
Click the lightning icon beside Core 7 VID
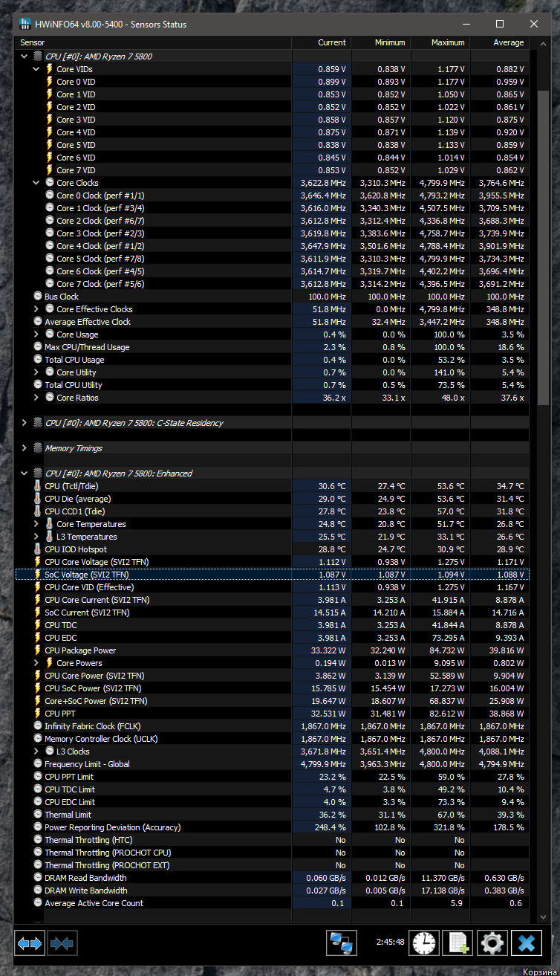pos(50,170)
